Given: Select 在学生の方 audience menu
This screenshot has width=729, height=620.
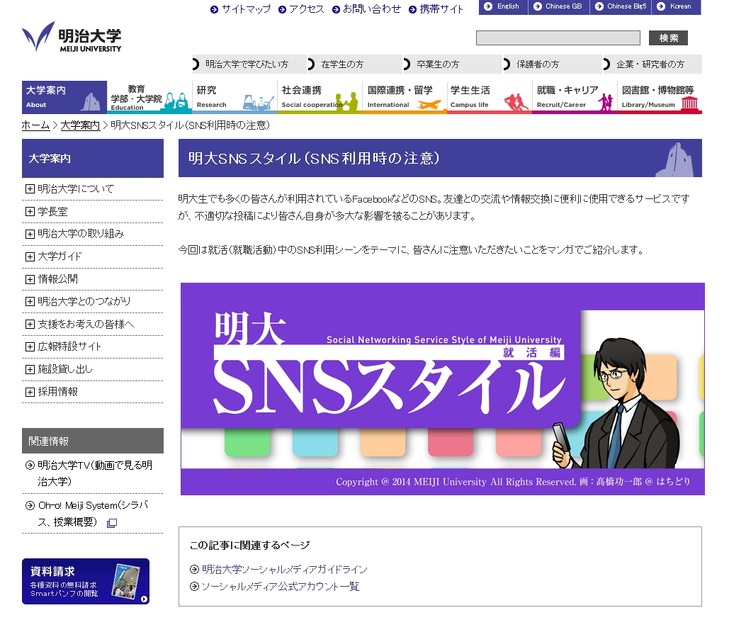Looking at the screenshot, I should click(355, 64).
